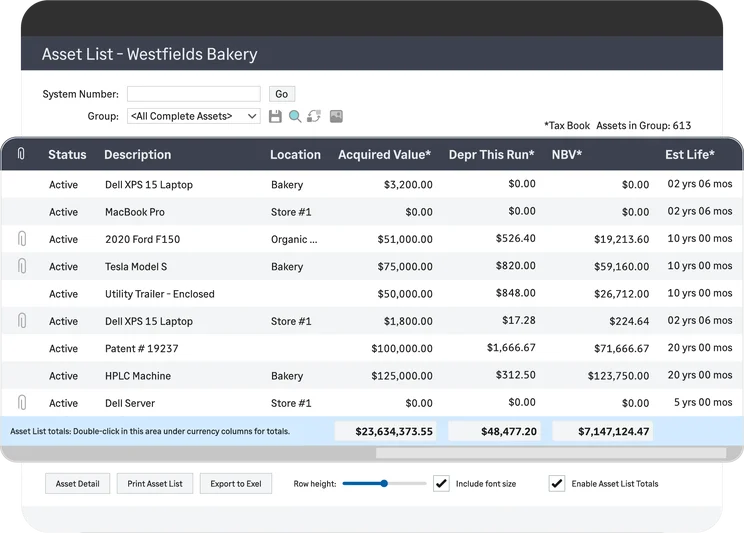The image size is (744, 533).
Task: Open attachment paperclip for Dell Server
Action: (22, 402)
